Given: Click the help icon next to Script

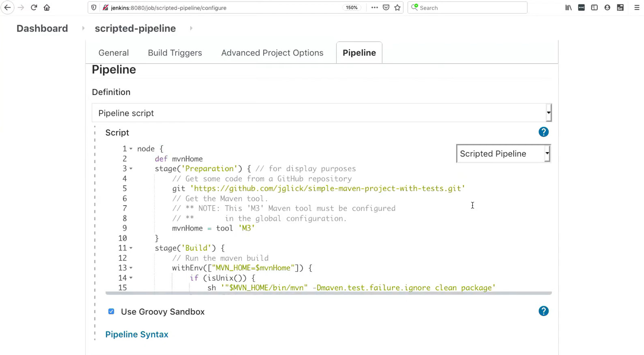Looking at the screenshot, I should tap(543, 132).
